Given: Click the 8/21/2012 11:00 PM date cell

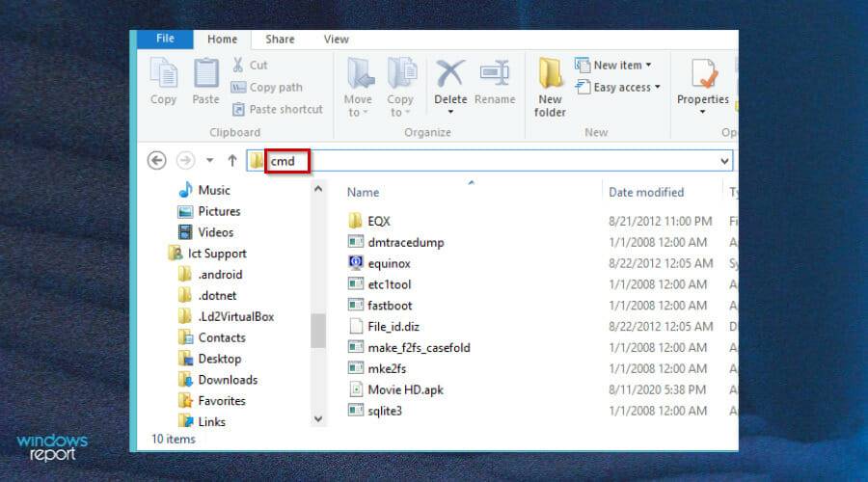Looking at the screenshot, I should [661, 222].
